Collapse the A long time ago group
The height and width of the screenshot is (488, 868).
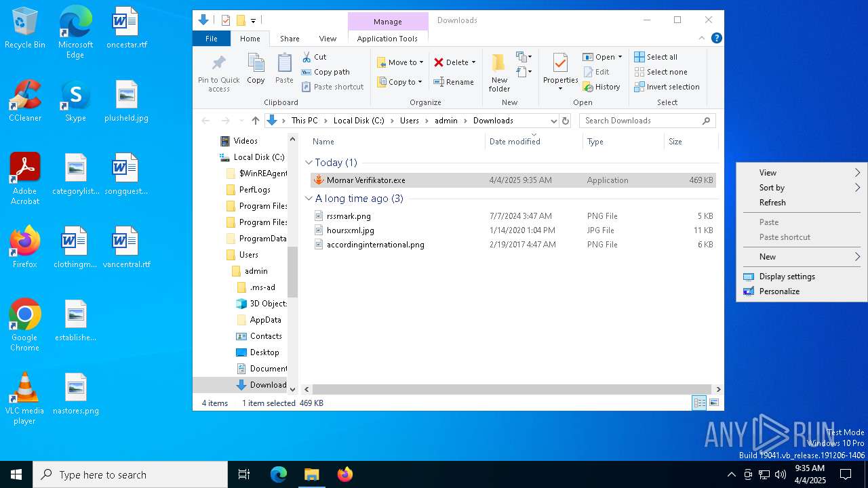(x=309, y=199)
